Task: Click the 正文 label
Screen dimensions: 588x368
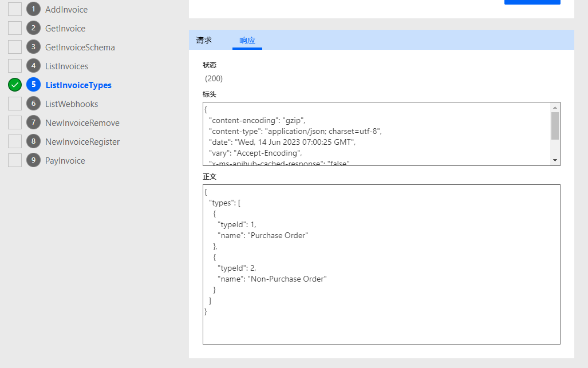Action: click(x=210, y=177)
